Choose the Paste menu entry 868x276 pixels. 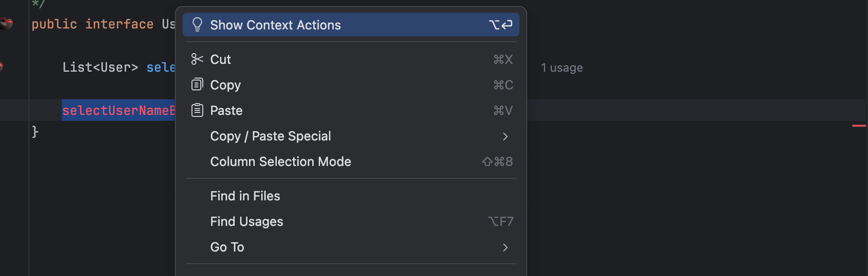coord(226,110)
